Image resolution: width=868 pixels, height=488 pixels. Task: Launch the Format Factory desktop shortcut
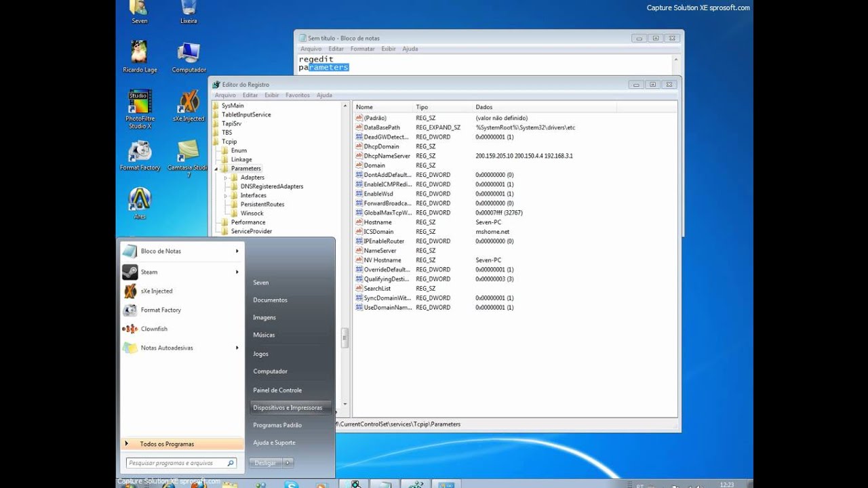(x=140, y=155)
